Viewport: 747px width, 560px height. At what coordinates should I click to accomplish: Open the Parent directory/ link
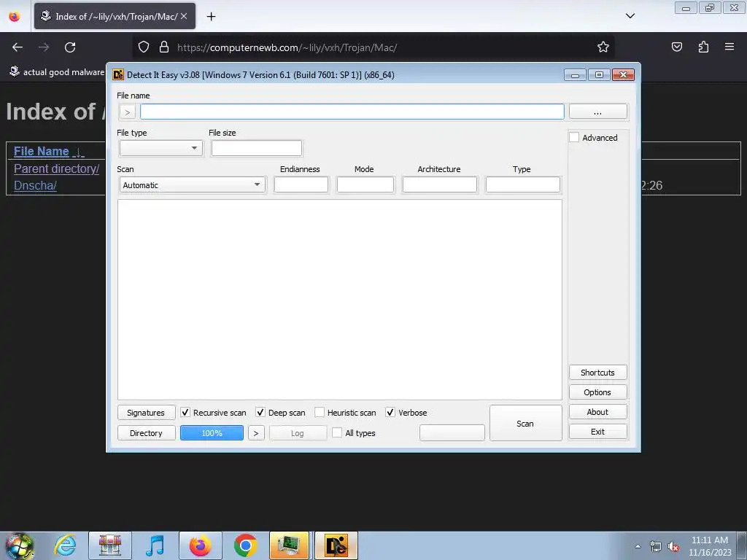[x=56, y=168]
